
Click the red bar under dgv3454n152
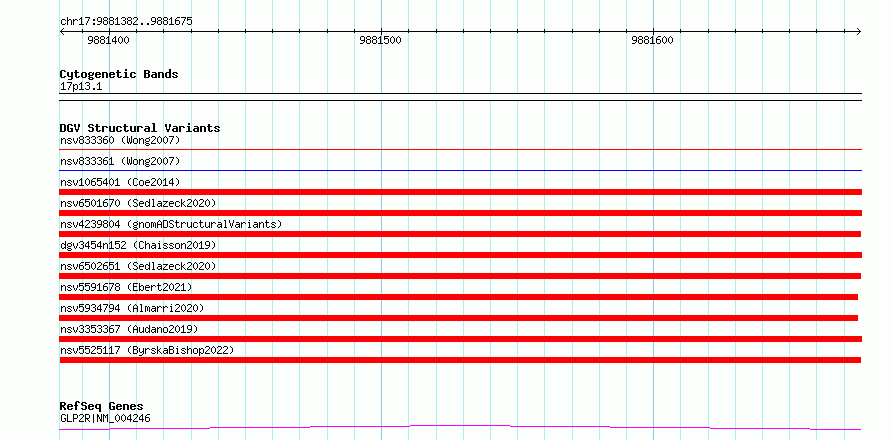coord(460,255)
